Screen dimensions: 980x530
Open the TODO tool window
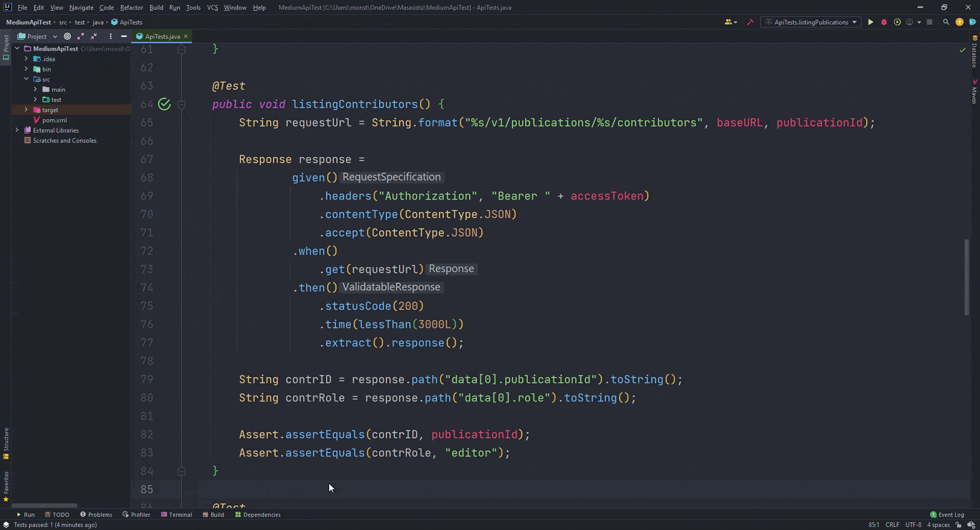click(57, 515)
